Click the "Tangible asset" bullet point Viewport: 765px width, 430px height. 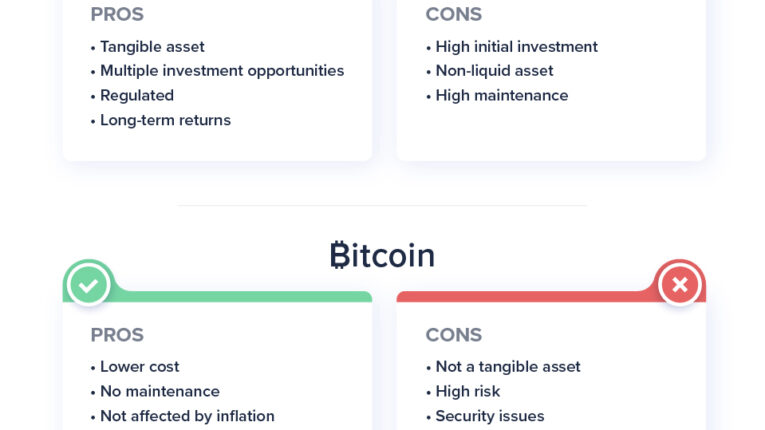click(x=152, y=47)
